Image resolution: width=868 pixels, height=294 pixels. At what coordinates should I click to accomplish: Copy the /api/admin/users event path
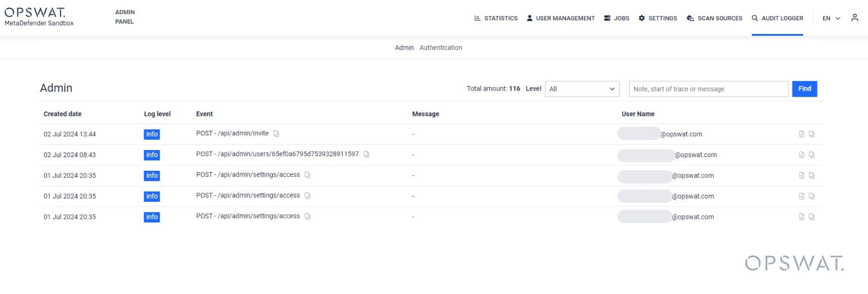click(x=367, y=155)
